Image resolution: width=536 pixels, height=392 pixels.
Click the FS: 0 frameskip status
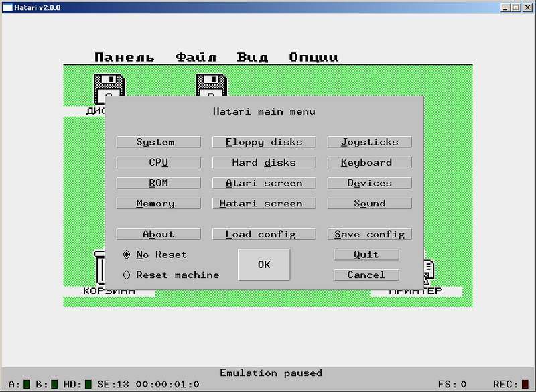(452, 385)
